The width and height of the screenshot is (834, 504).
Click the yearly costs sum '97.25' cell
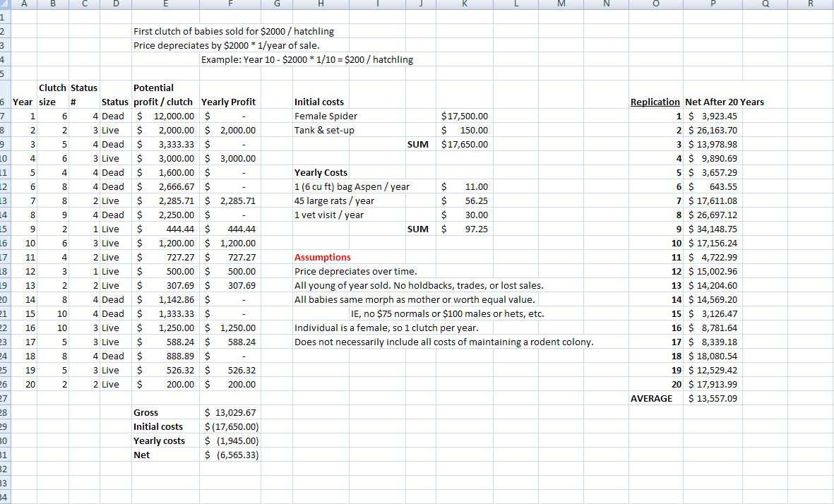465,229
